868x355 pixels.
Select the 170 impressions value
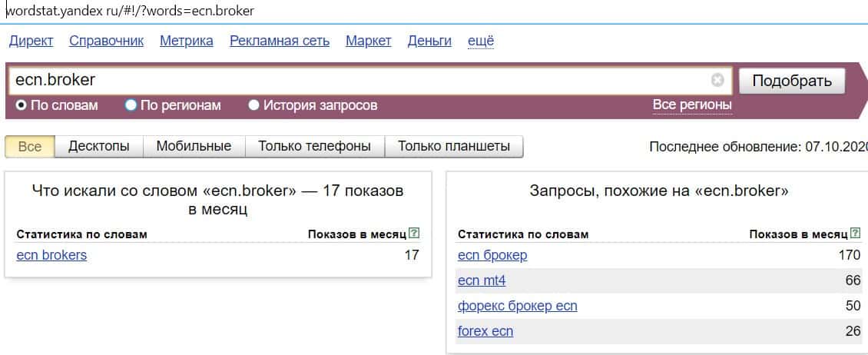tap(850, 255)
